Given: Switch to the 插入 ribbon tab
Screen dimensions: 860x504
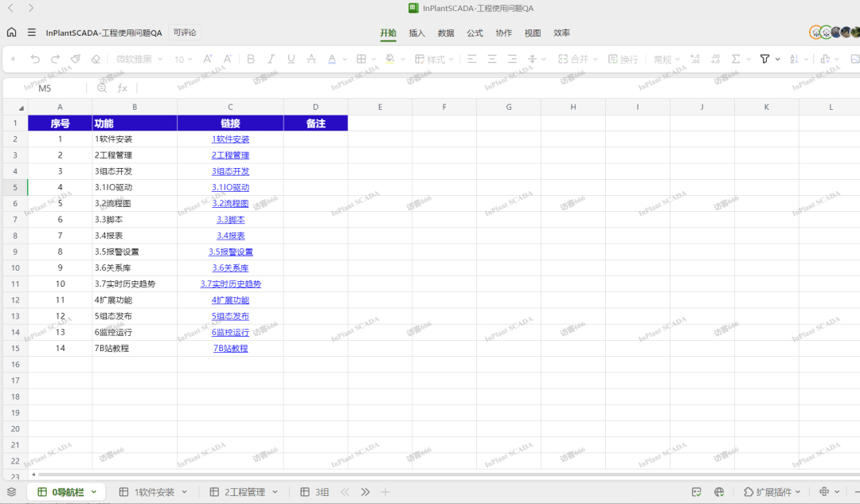Looking at the screenshot, I should tap(416, 33).
